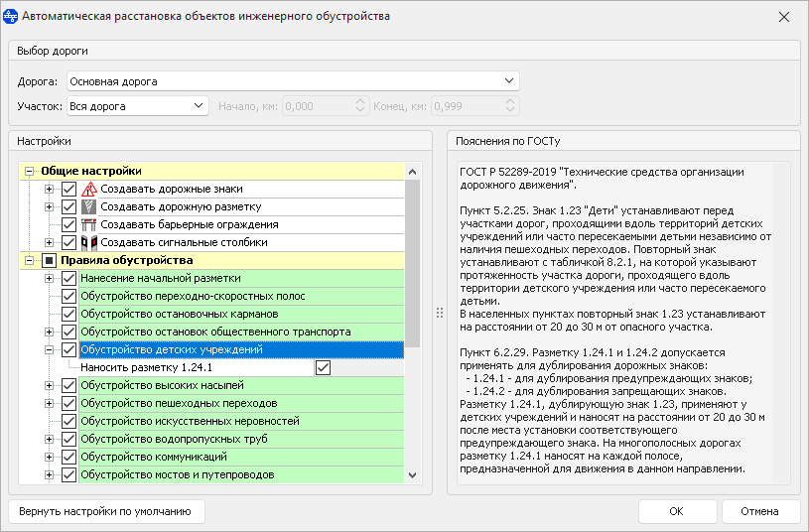Expand Обустройство водопропускных труб node
The image size is (809, 532).
pos(49,439)
